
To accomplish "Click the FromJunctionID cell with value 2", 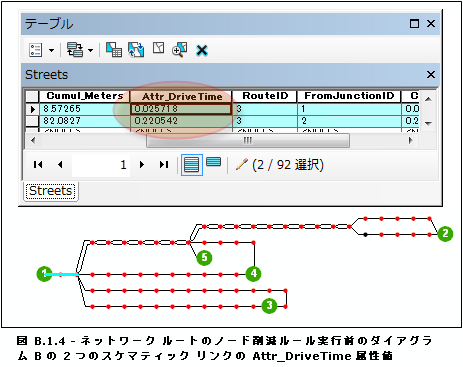I will coord(349,121).
